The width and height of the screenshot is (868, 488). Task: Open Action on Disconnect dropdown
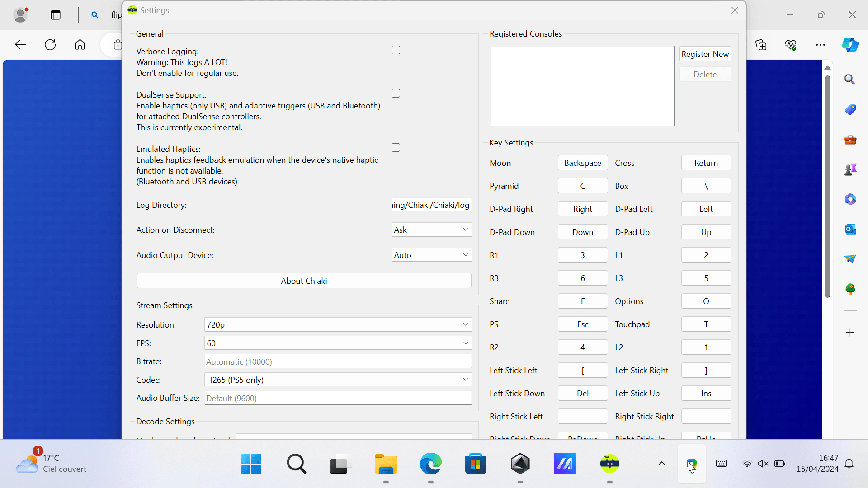(431, 230)
